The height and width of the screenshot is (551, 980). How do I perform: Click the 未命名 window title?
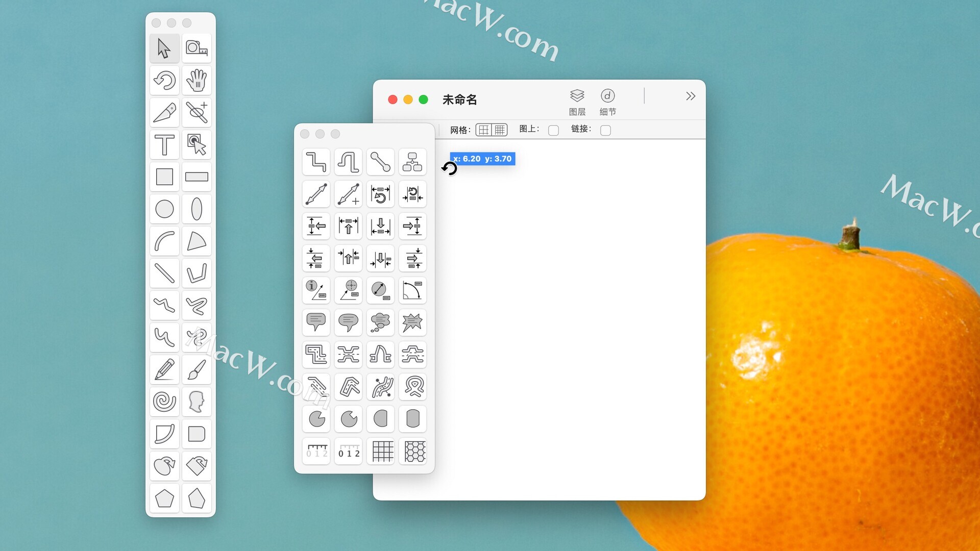[x=459, y=99]
